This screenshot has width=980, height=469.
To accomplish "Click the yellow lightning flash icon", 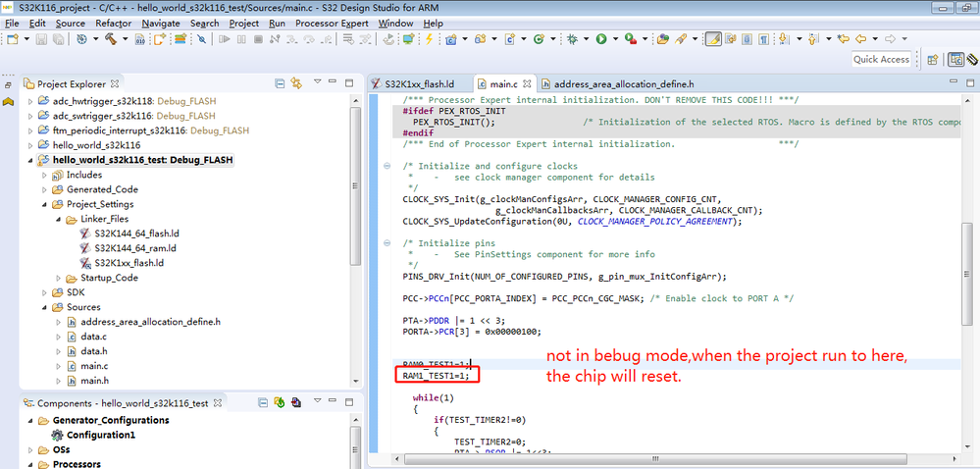I will 429,39.
